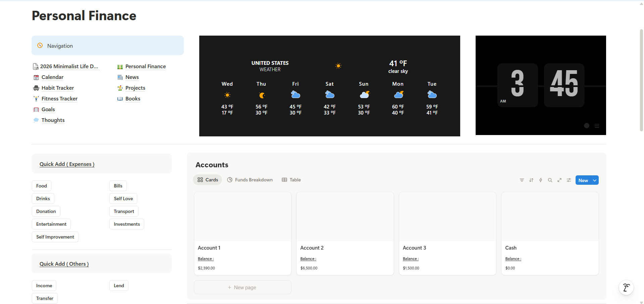
Task: Expand Accounts to full page via arrows icon
Action: [559, 180]
